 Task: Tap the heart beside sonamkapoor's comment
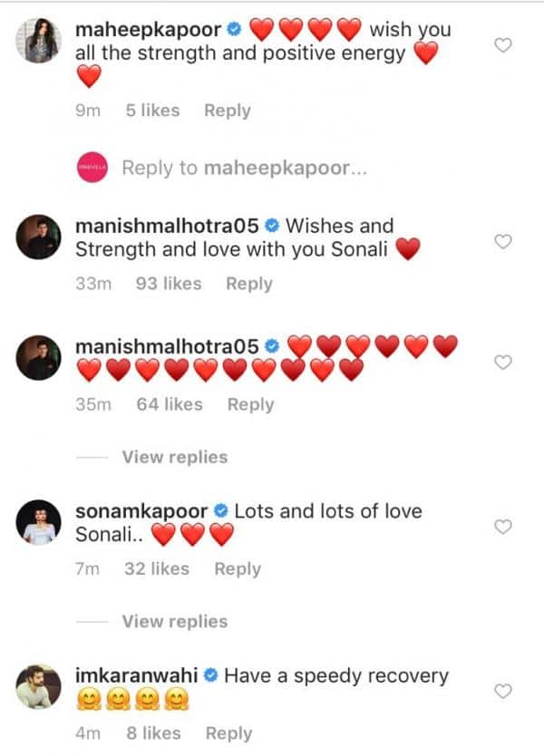coord(506,527)
